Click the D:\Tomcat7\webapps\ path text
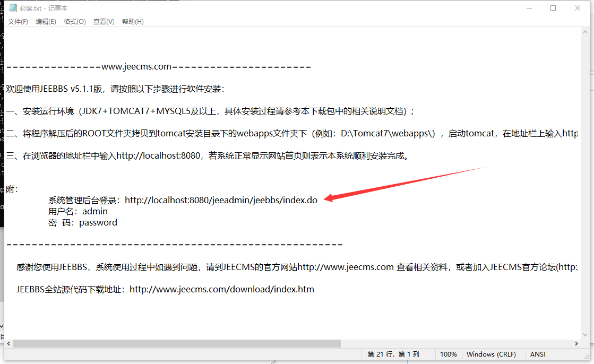Viewport: 594px width, 364px height. [x=388, y=133]
